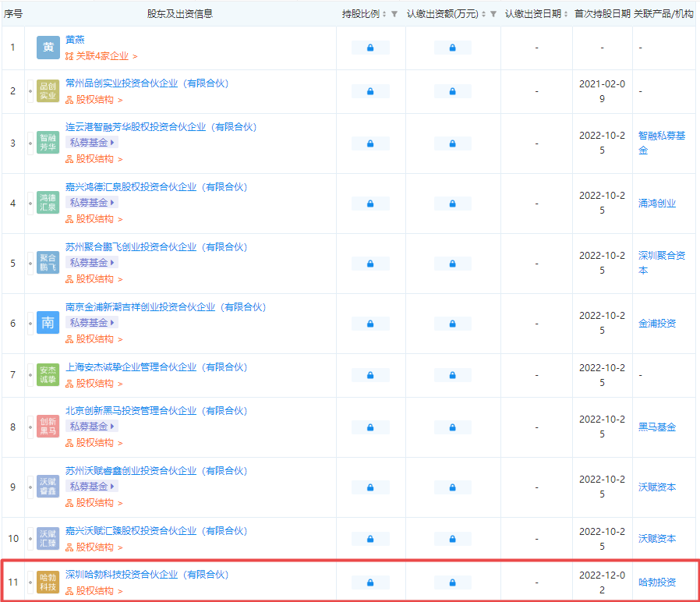The height and width of the screenshot is (602, 700).
Task: Open 智融私募基金 related institution link
Action: click(x=662, y=143)
